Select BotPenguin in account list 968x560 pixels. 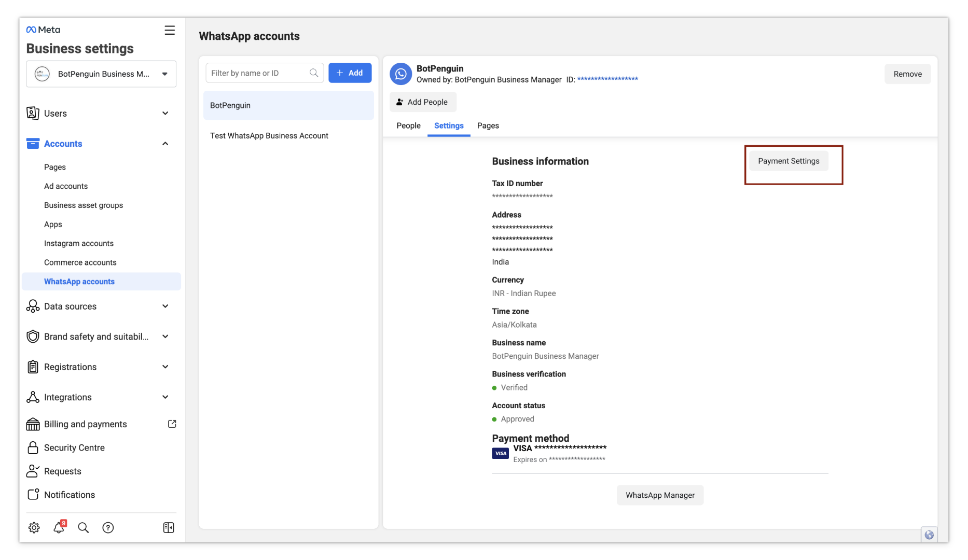tap(288, 105)
